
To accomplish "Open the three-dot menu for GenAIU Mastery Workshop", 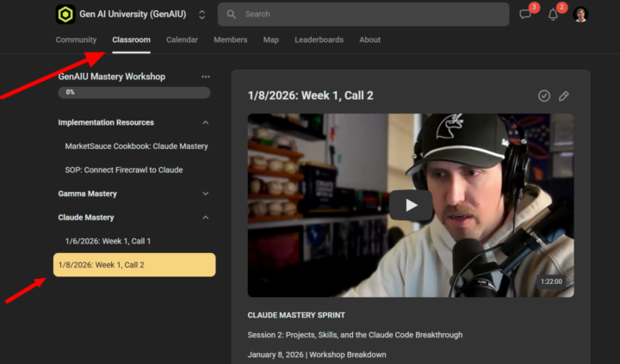I will coord(206,77).
